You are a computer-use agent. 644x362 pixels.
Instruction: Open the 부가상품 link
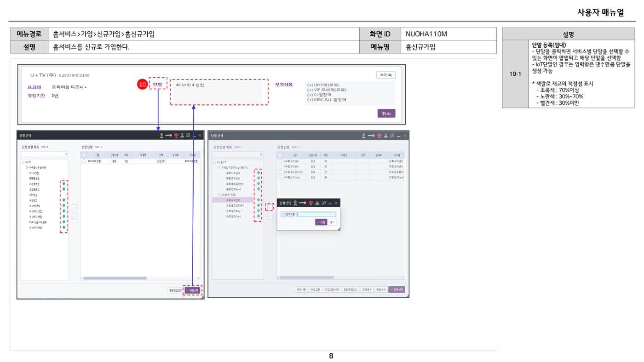[x=283, y=85]
